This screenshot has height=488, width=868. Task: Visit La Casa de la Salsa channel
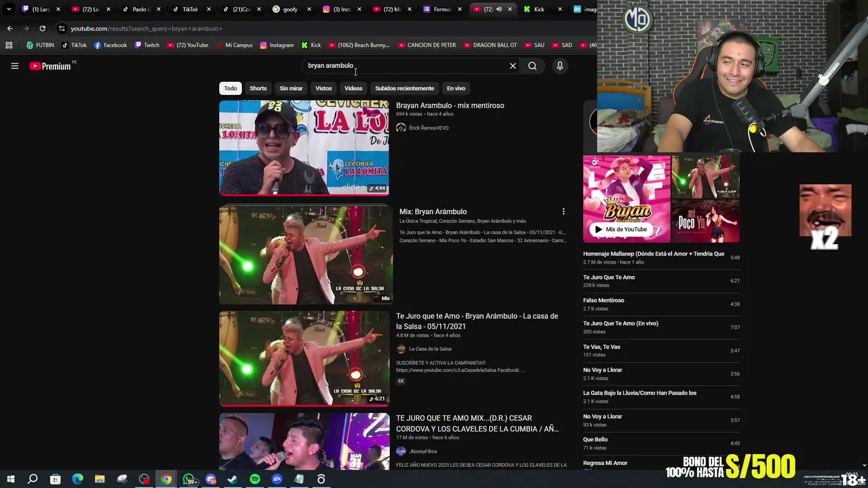coord(430,349)
